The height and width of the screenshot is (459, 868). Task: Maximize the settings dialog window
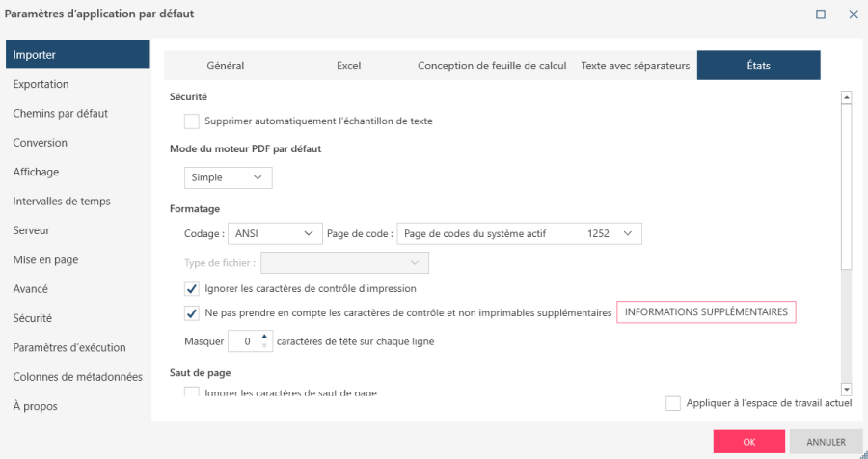(821, 14)
